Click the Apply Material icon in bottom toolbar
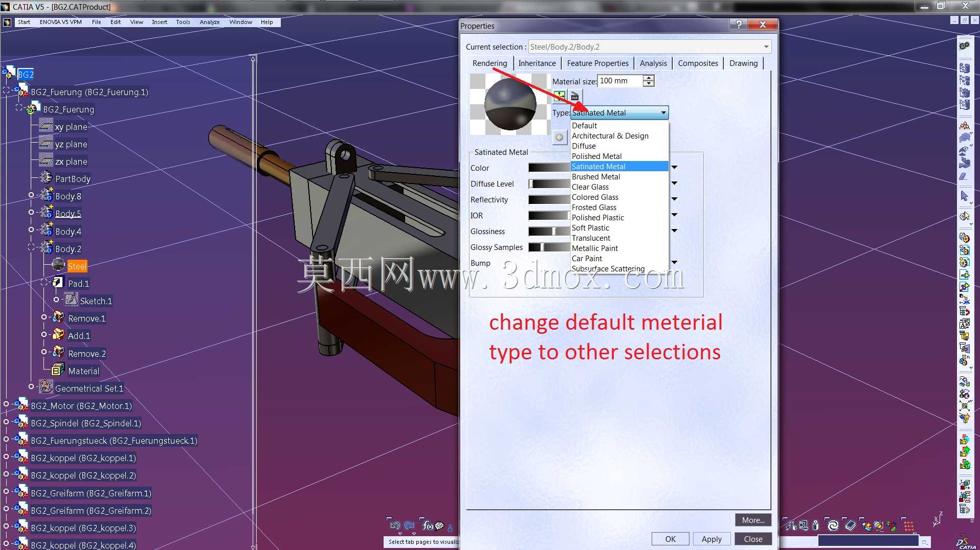The image size is (980, 550). 878,525
